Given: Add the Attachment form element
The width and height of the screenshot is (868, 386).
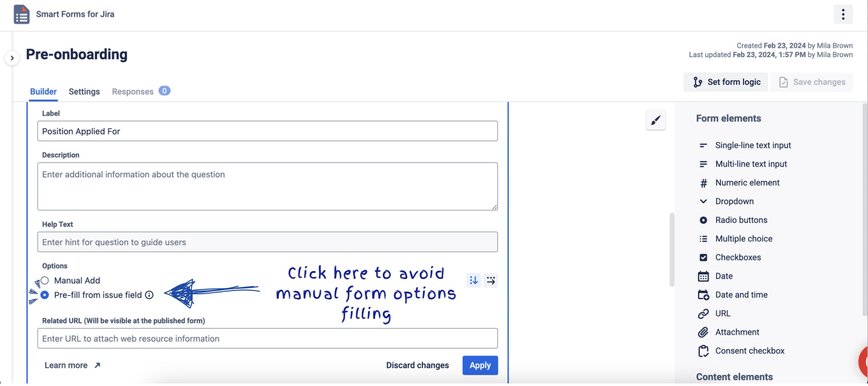Looking at the screenshot, I should pyautogui.click(x=737, y=332).
